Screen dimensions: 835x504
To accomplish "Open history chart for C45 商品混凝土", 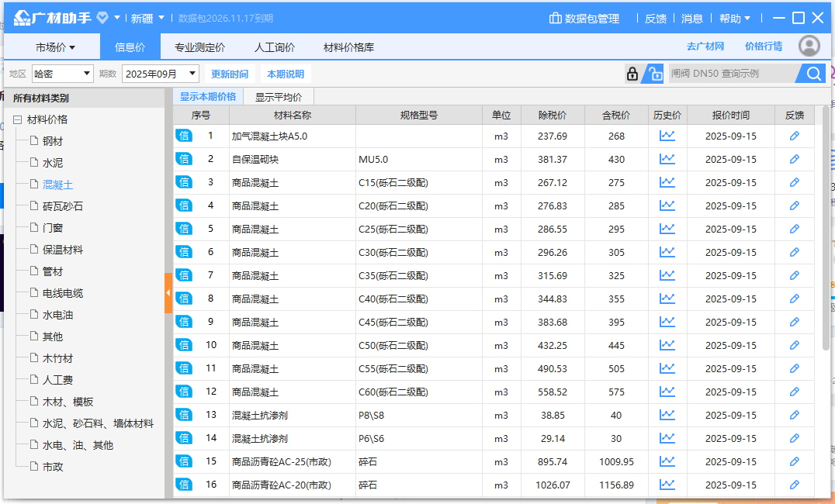I will [667, 322].
